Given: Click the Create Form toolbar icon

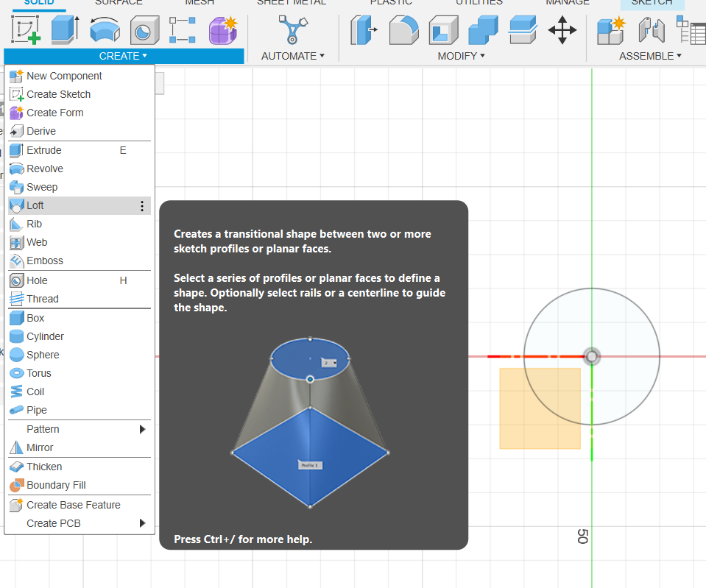Looking at the screenshot, I should pos(223,30).
